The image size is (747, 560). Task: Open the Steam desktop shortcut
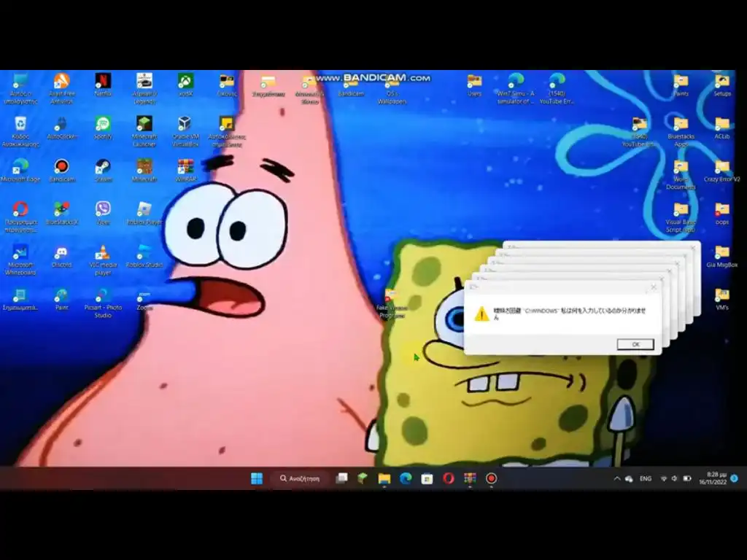click(103, 171)
